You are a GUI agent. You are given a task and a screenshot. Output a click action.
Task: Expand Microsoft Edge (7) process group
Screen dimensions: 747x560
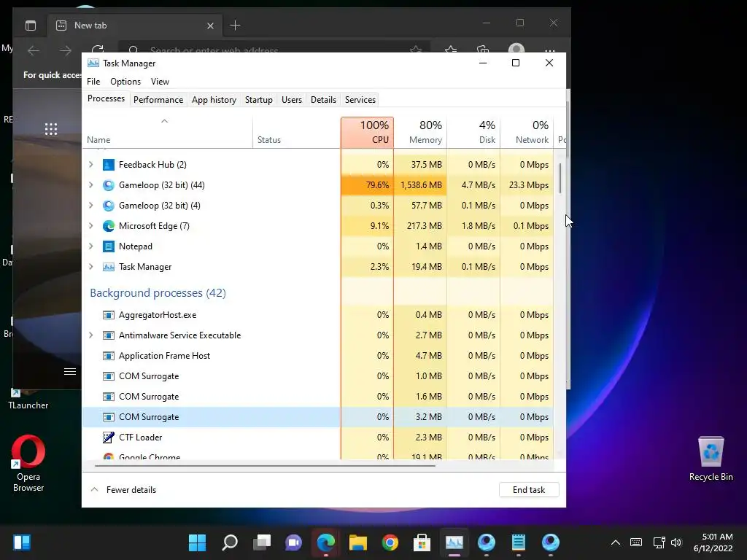91,226
